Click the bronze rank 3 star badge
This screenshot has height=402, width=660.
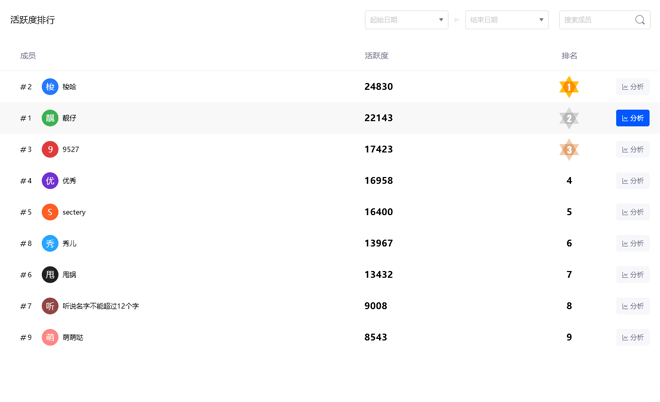(x=569, y=150)
